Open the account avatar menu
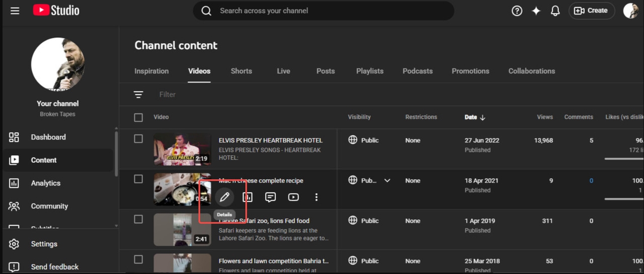The image size is (644, 274). (631, 11)
